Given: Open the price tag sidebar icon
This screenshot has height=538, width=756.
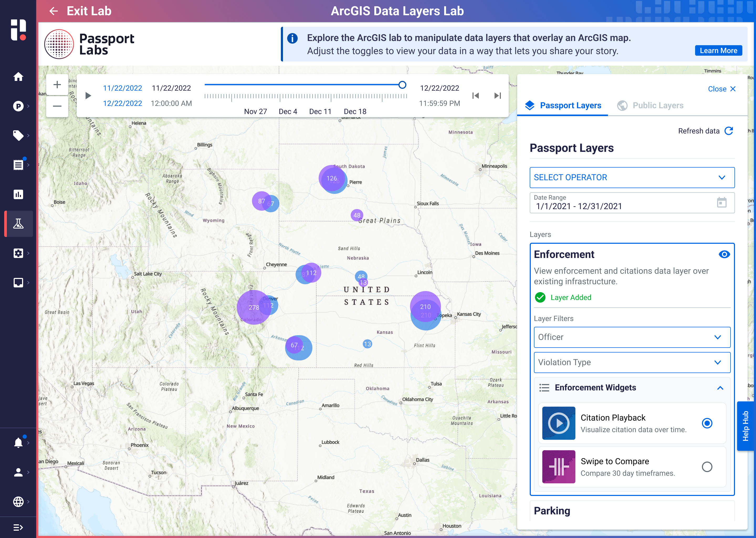Looking at the screenshot, I should click(x=18, y=135).
